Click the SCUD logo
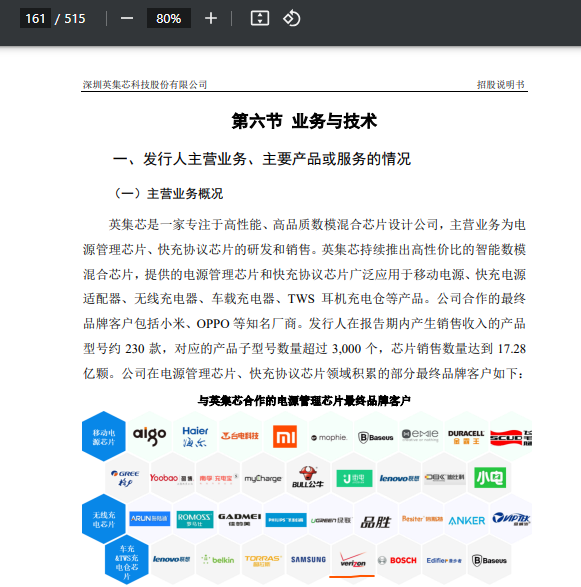The height and width of the screenshot is (587, 581). (511, 437)
